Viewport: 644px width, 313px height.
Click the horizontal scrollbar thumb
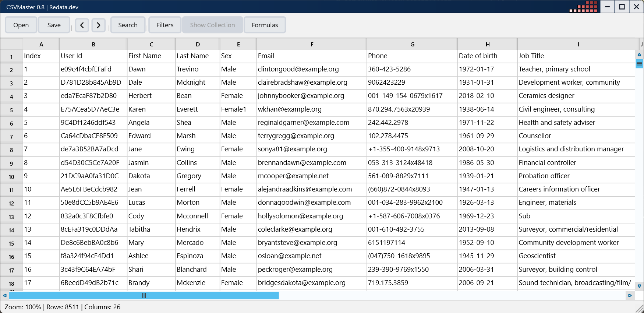[144, 295]
